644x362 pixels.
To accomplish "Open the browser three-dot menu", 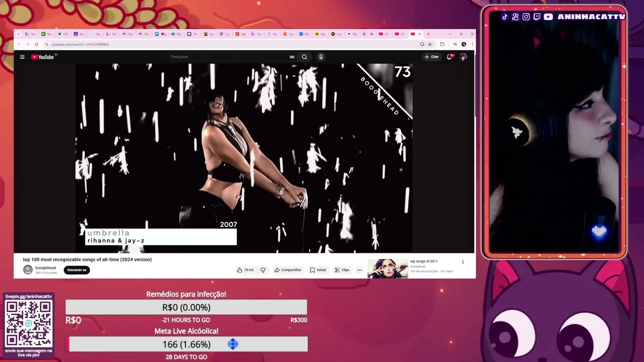I will [472, 44].
